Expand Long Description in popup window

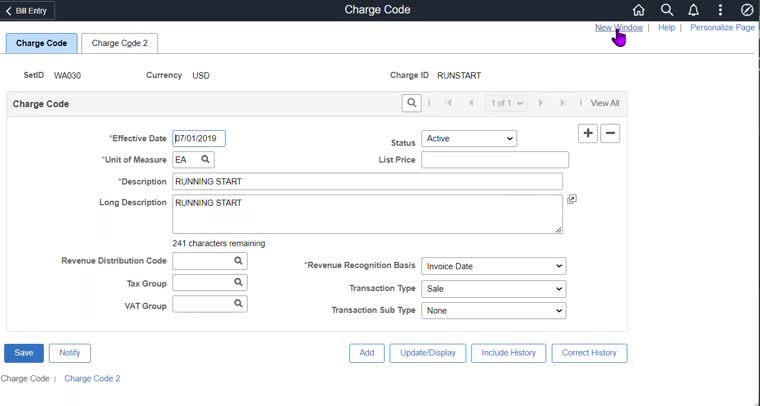572,200
